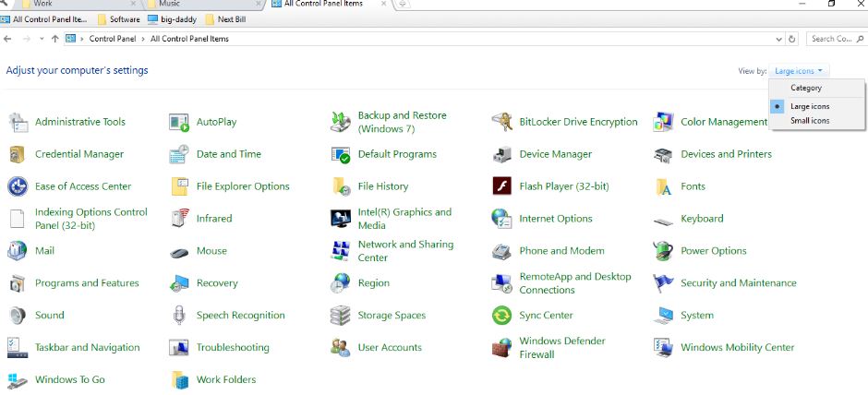Click the Search Control Panel field

(x=837, y=39)
